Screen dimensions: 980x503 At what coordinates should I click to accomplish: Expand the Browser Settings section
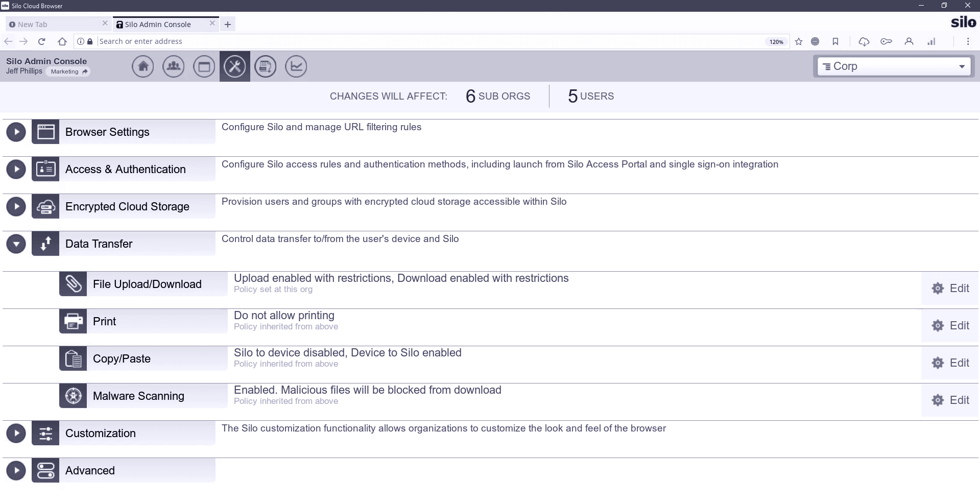pyautogui.click(x=16, y=132)
